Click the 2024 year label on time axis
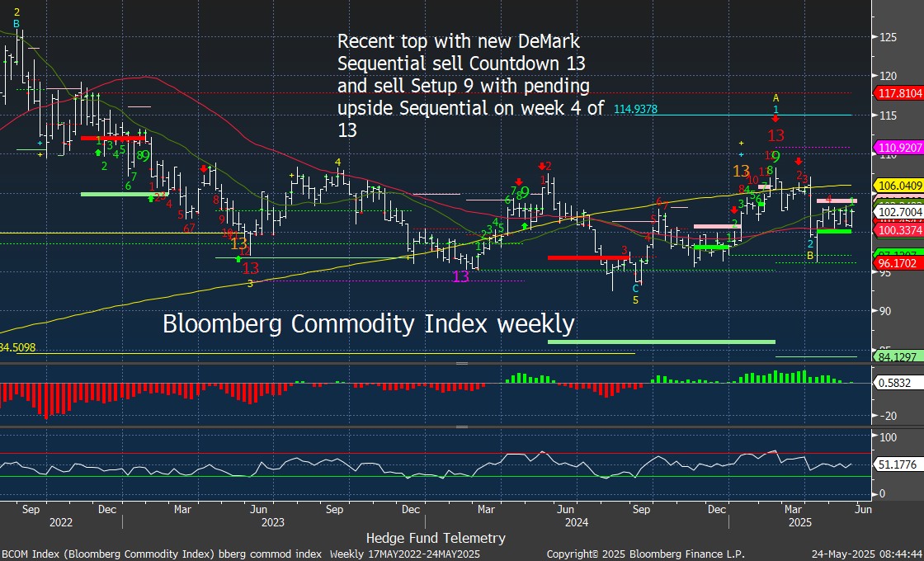 577,522
